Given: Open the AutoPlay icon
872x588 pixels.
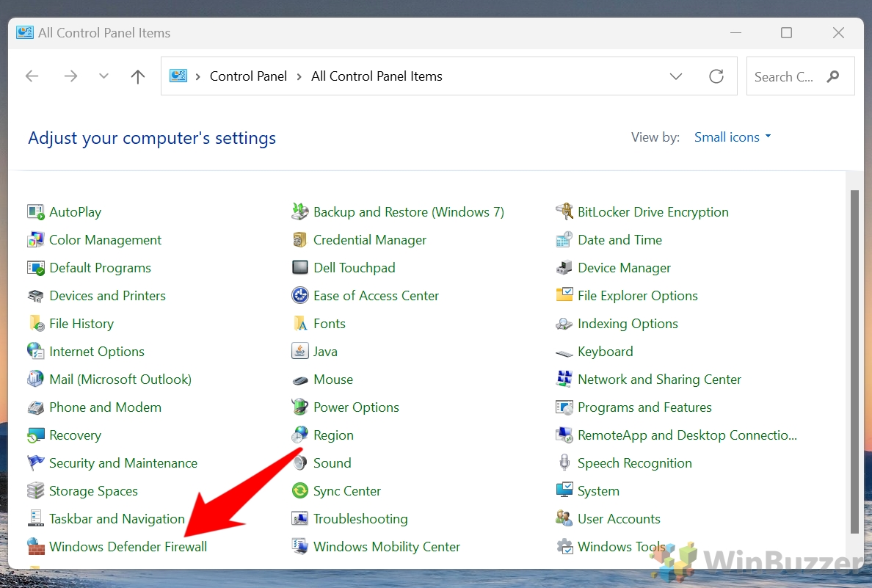Looking at the screenshot, I should 35,212.
